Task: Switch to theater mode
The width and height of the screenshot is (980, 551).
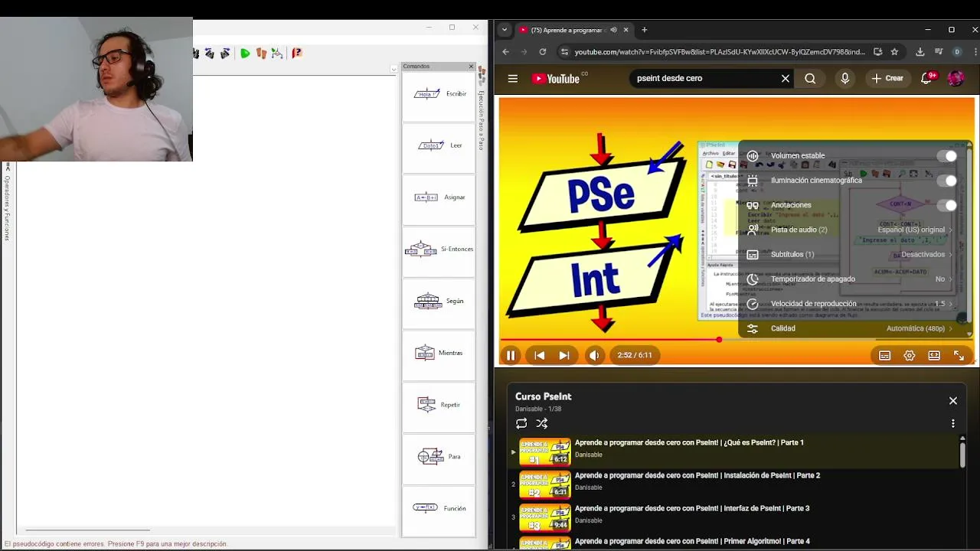Action: coord(934,355)
